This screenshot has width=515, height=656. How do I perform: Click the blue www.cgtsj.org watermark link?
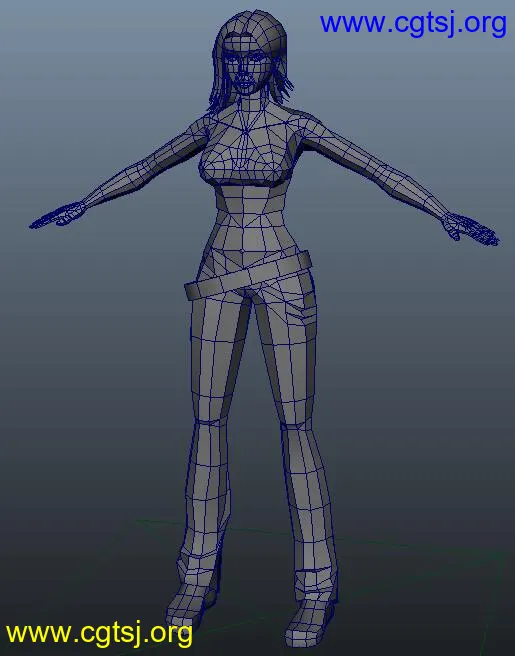click(x=413, y=24)
